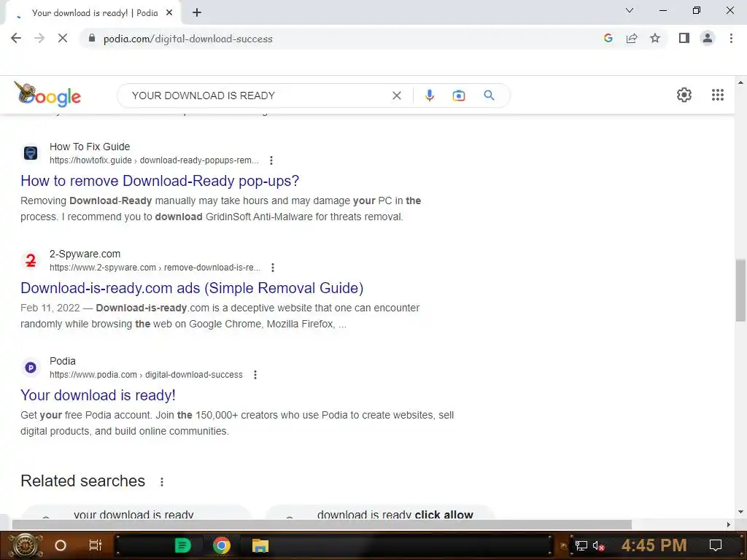This screenshot has height=560, width=747.
Task: Open more options for How To Fix Guide result
Action: pyautogui.click(x=271, y=160)
